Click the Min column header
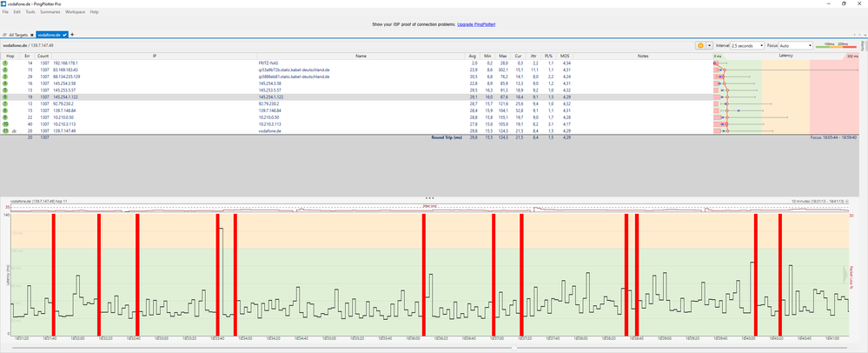This screenshot has width=868, height=353. point(487,56)
